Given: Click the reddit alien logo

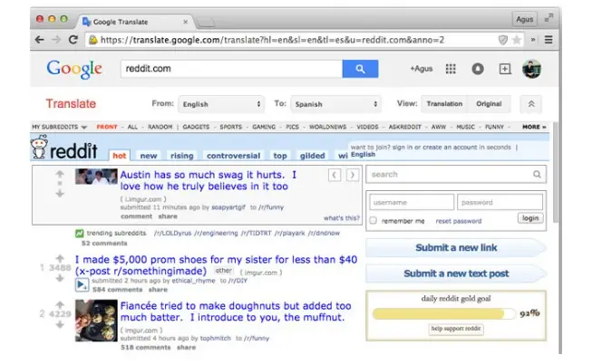Looking at the screenshot, I should point(39,147).
